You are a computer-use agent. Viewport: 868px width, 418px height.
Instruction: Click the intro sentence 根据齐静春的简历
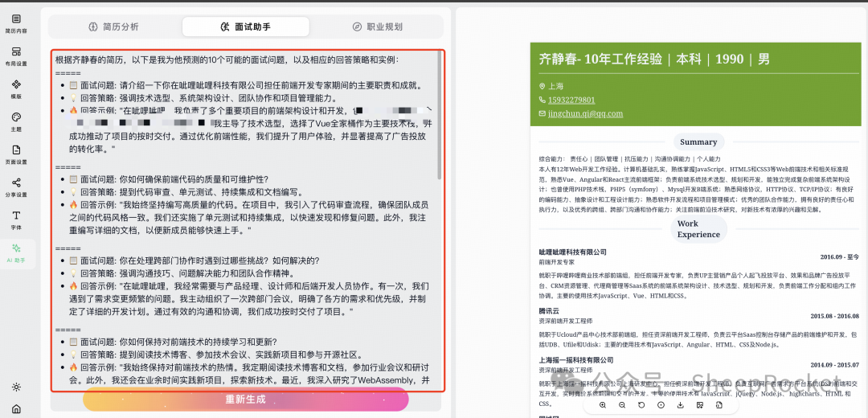pyautogui.click(x=227, y=59)
